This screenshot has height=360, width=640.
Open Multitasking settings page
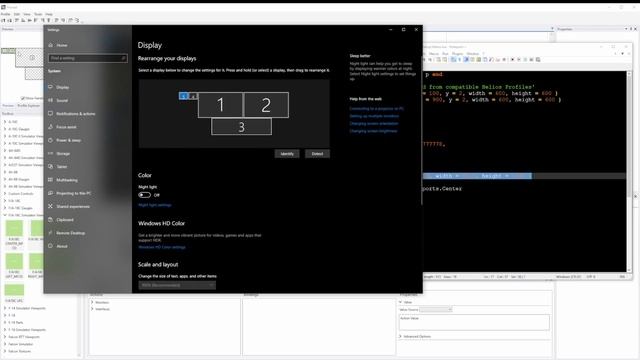pyautogui.click(x=67, y=180)
